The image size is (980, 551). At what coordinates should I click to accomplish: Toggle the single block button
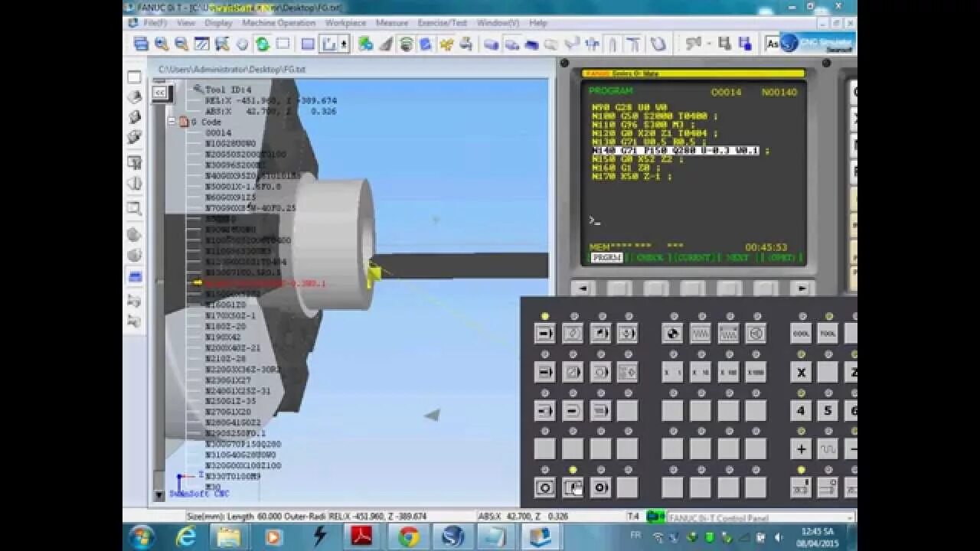pos(545,372)
